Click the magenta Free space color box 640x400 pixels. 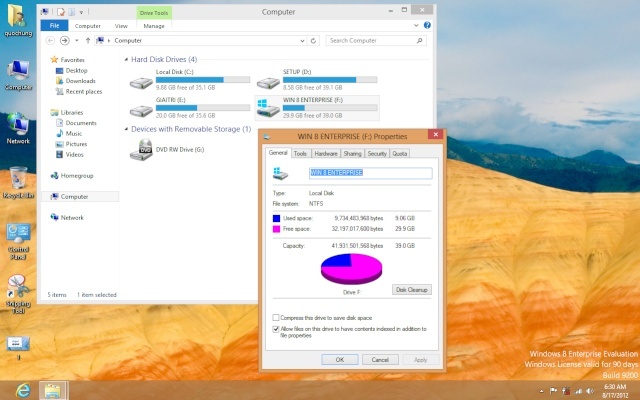pyautogui.click(x=276, y=229)
